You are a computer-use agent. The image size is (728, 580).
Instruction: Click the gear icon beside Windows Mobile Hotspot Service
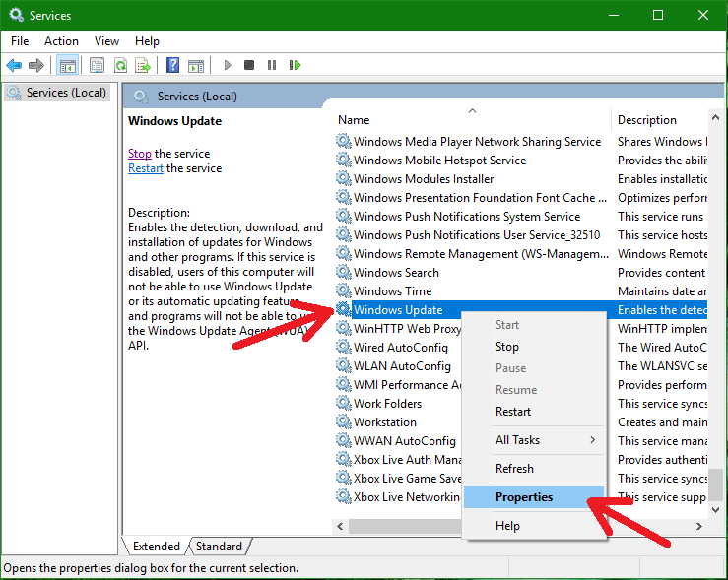pyautogui.click(x=343, y=160)
